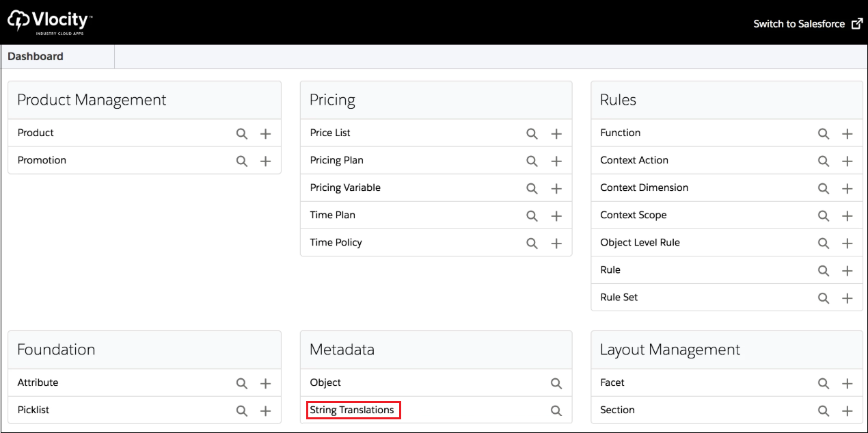
Task: Create a new Promotion with plus icon
Action: click(266, 161)
